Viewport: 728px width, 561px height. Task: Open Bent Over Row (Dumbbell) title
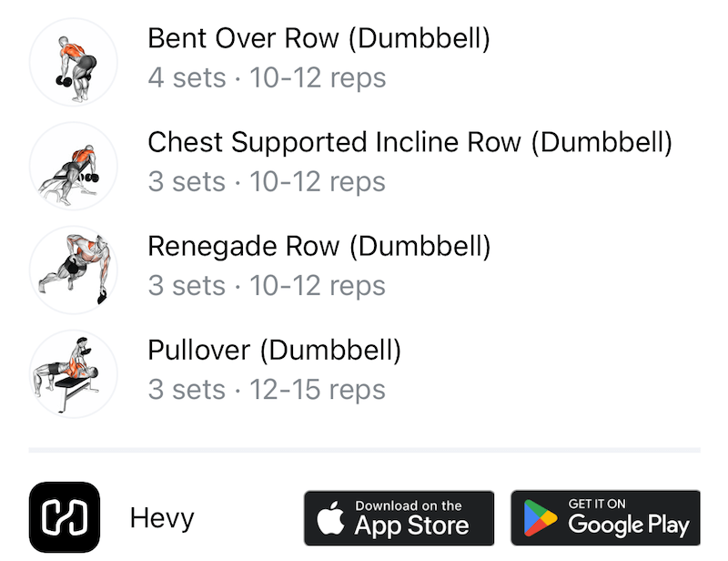(x=318, y=39)
